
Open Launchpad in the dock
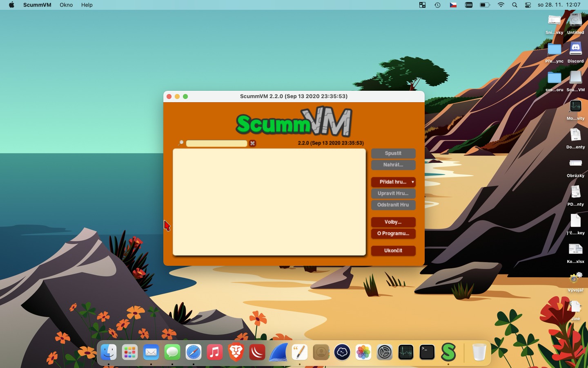click(x=130, y=352)
